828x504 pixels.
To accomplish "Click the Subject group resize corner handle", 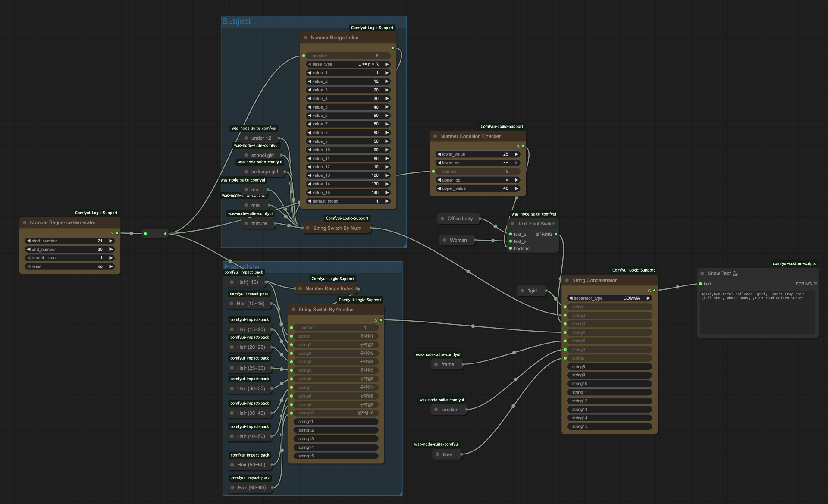I will [x=404, y=245].
